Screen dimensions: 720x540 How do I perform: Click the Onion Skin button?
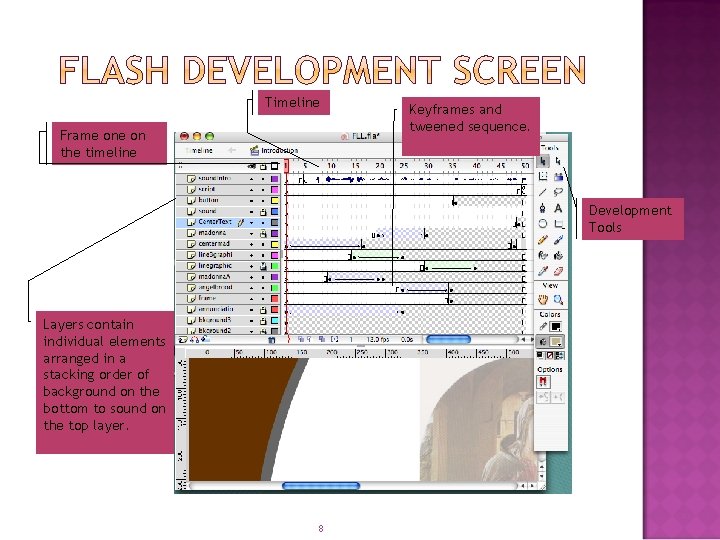tap(301, 339)
